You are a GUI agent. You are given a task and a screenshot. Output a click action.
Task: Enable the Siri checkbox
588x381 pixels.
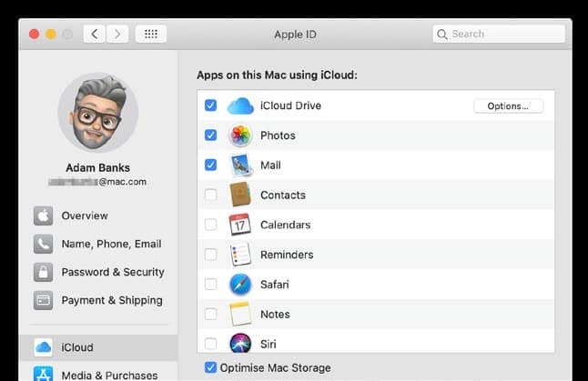point(211,344)
